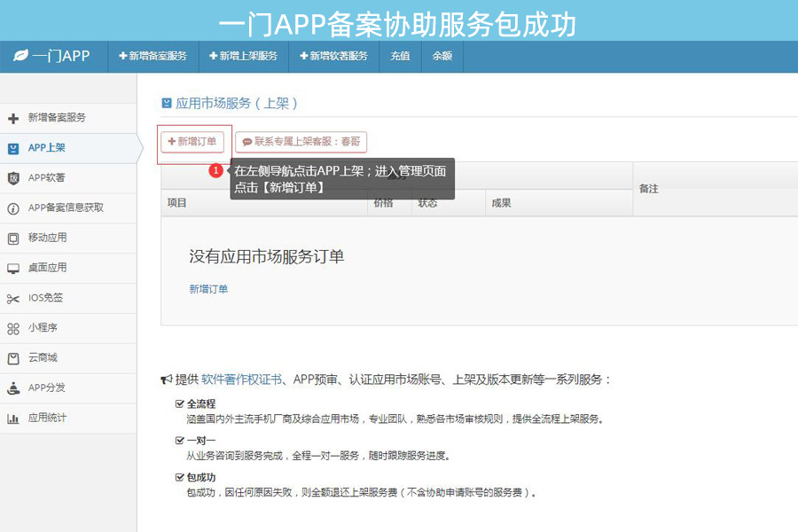Click the 新增订单 link under empty orders message
The image size is (798, 532).
point(208,289)
